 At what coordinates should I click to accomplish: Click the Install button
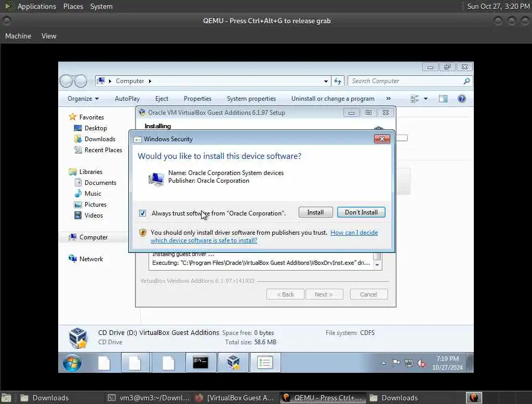[x=315, y=212]
